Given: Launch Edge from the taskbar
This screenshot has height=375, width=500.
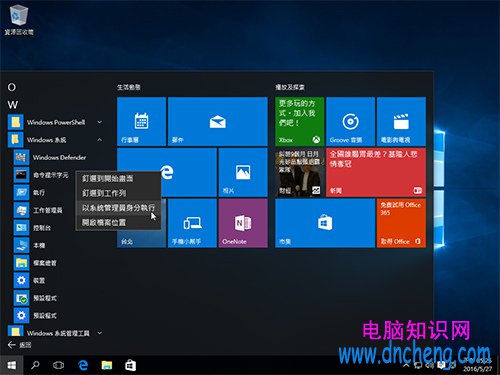Looking at the screenshot, I should coord(83,365).
